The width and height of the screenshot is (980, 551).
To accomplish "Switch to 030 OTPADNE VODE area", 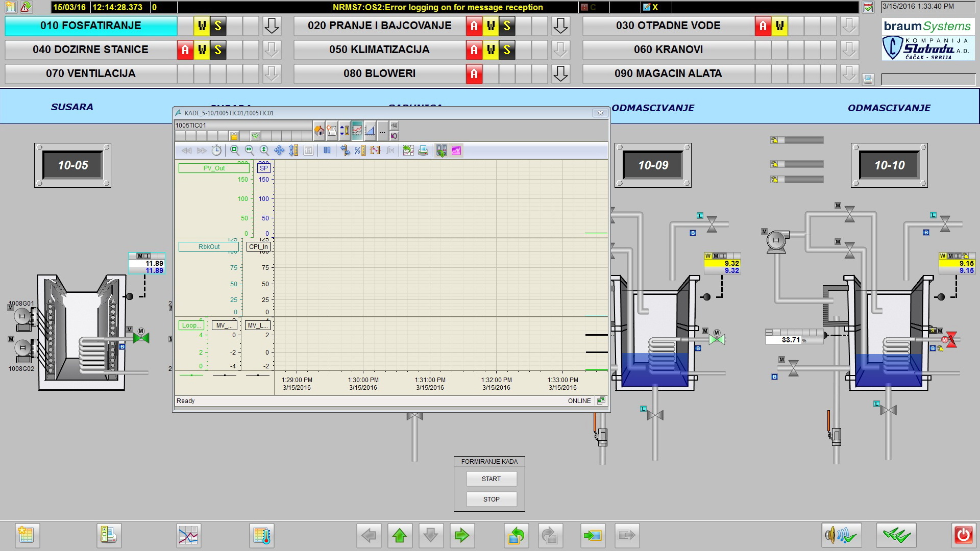I will tap(668, 26).
